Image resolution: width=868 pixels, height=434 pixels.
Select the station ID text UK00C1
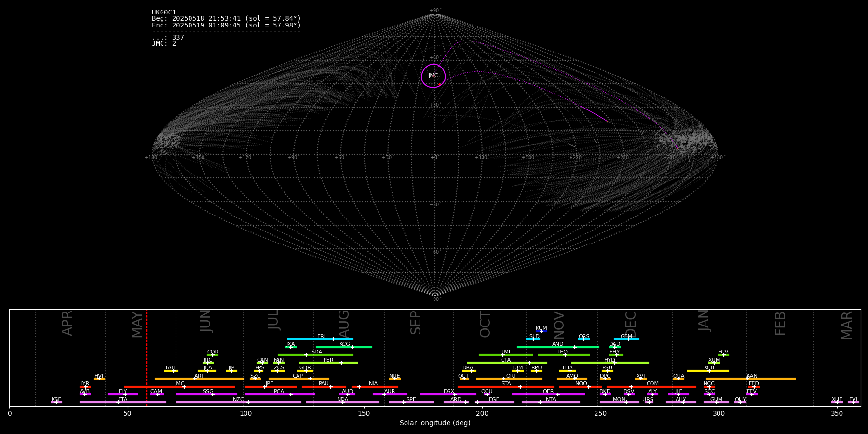164,13
